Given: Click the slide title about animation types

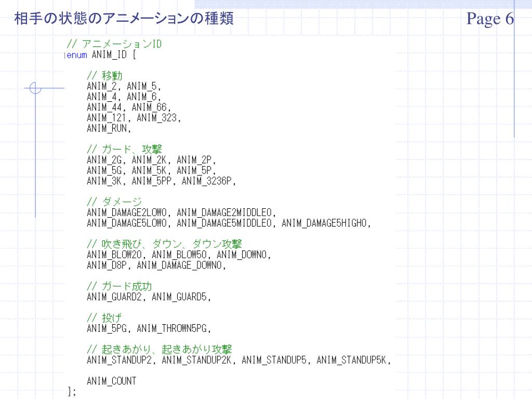Looking at the screenshot, I should pos(124,18).
